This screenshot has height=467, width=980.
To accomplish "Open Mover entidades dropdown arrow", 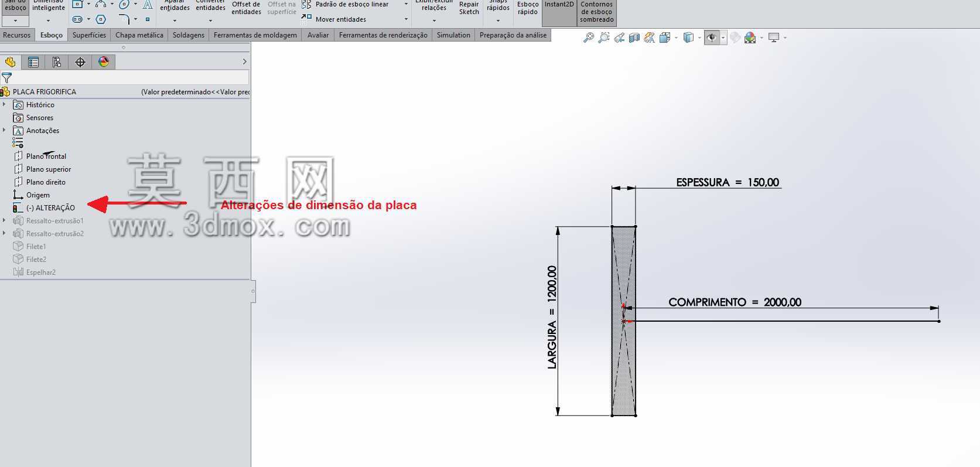I will click(x=406, y=19).
